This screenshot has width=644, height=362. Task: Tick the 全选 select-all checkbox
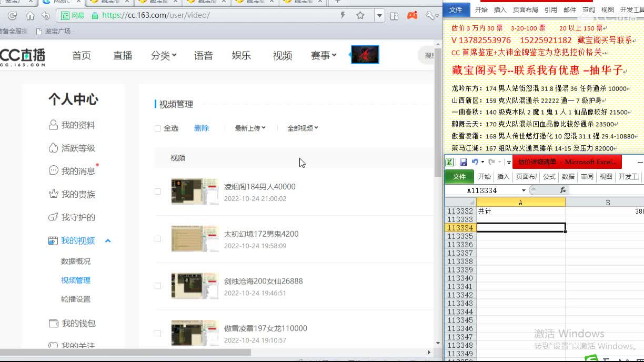click(158, 128)
